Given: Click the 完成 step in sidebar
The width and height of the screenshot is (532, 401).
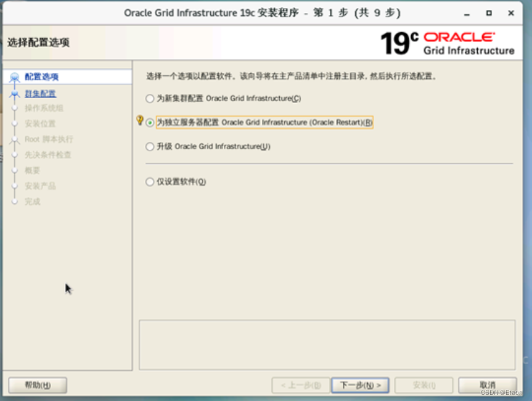Looking at the screenshot, I should tap(32, 202).
